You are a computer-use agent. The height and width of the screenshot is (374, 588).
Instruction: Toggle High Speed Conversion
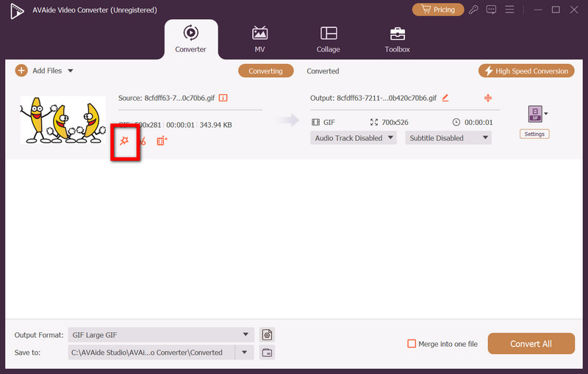[526, 71]
